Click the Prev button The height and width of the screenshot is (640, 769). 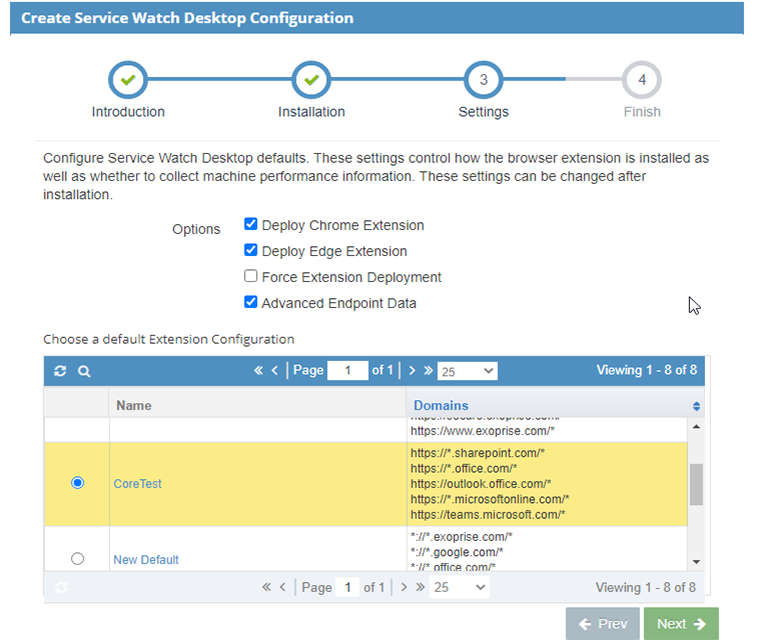pyautogui.click(x=603, y=624)
